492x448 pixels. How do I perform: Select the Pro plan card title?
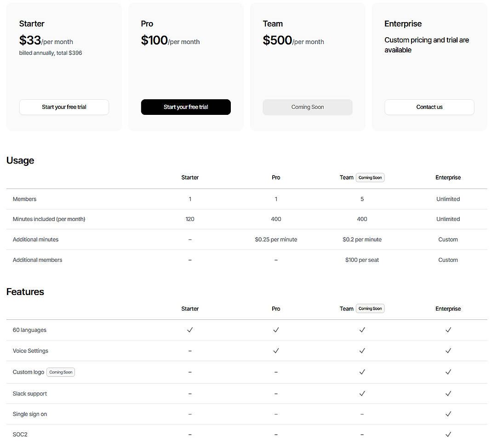point(147,23)
